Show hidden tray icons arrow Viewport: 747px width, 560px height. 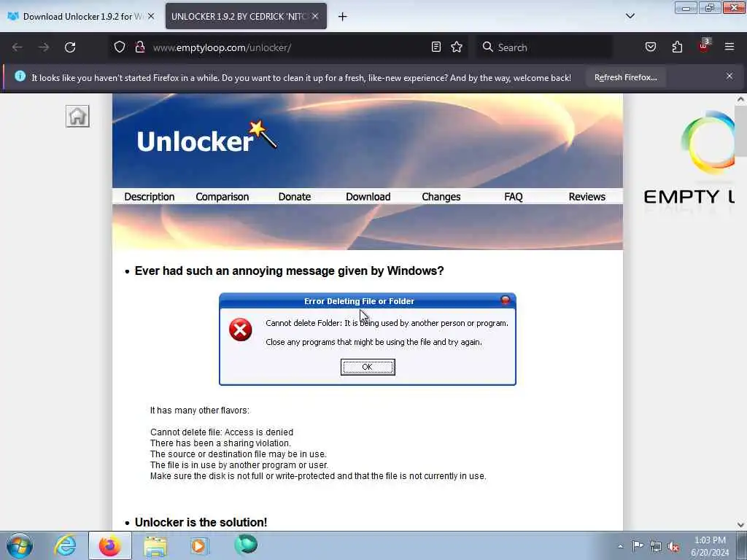[x=620, y=547]
